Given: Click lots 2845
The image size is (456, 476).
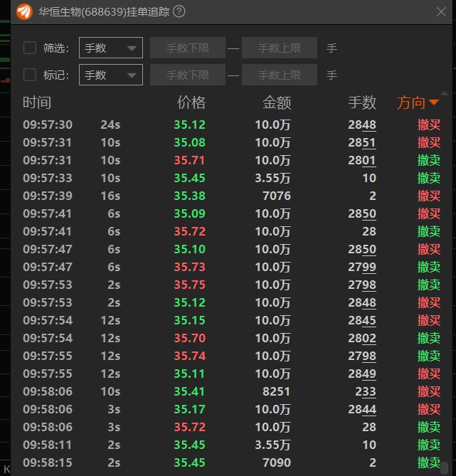Looking at the screenshot, I should pyautogui.click(x=362, y=321).
